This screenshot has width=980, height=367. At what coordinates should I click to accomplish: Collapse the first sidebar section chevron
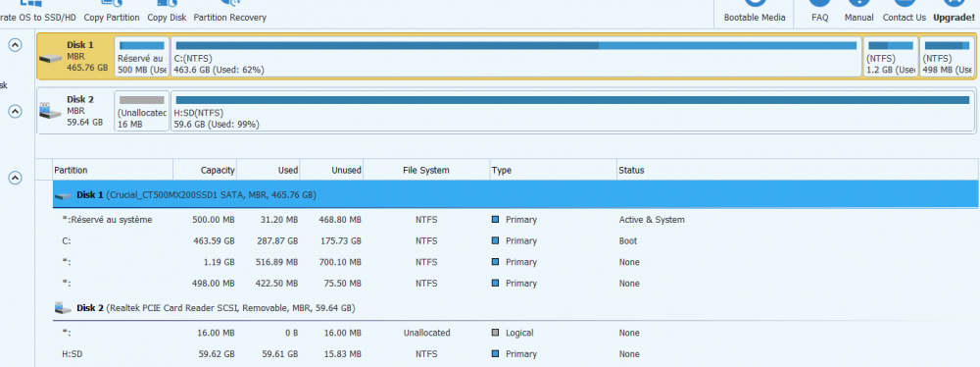pos(16,44)
